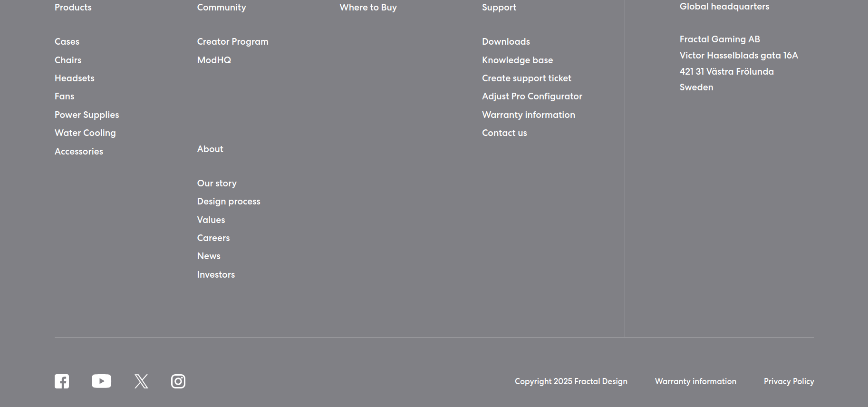Open Power Supplies link
This screenshot has width=868, height=407.
pyautogui.click(x=87, y=115)
